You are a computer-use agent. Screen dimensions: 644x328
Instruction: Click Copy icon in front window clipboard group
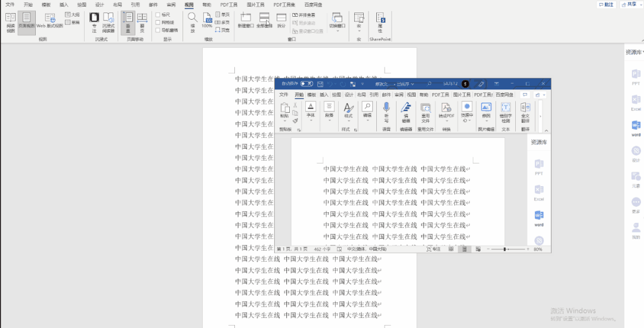295,113
